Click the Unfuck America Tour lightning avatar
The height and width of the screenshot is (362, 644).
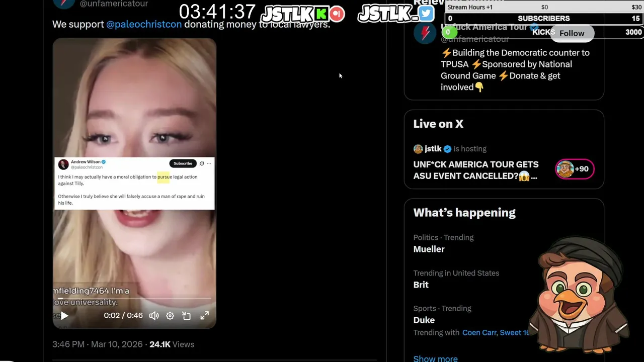425,33
